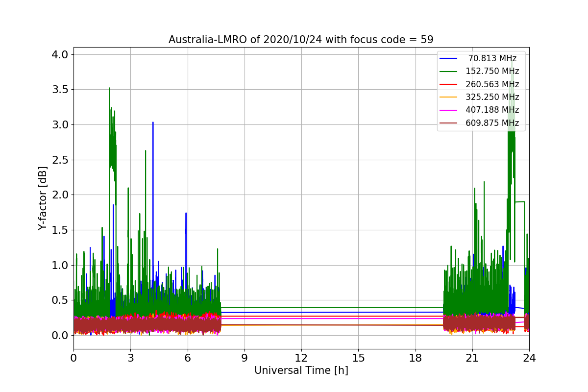
Task: Click the y-axis tick label '3.0'
Action: coord(60,124)
